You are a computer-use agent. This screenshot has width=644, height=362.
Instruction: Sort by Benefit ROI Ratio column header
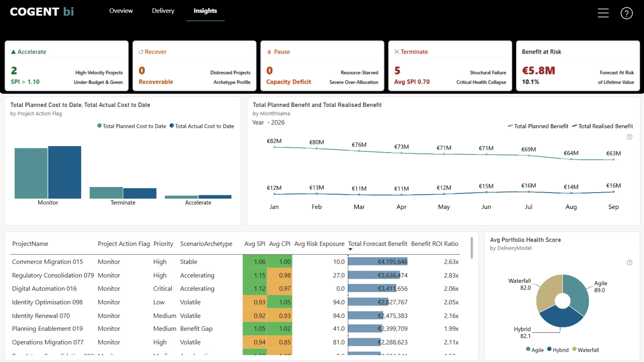point(435,244)
